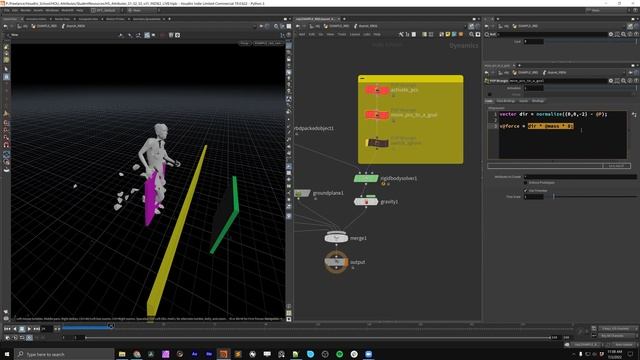Click the play forward button

point(29,329)
